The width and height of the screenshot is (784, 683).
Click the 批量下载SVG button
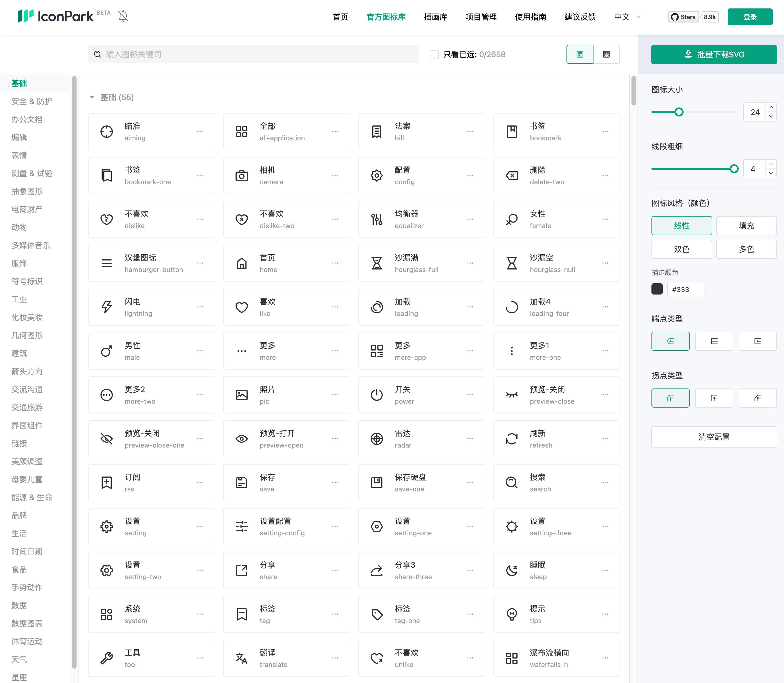[714, 54]
